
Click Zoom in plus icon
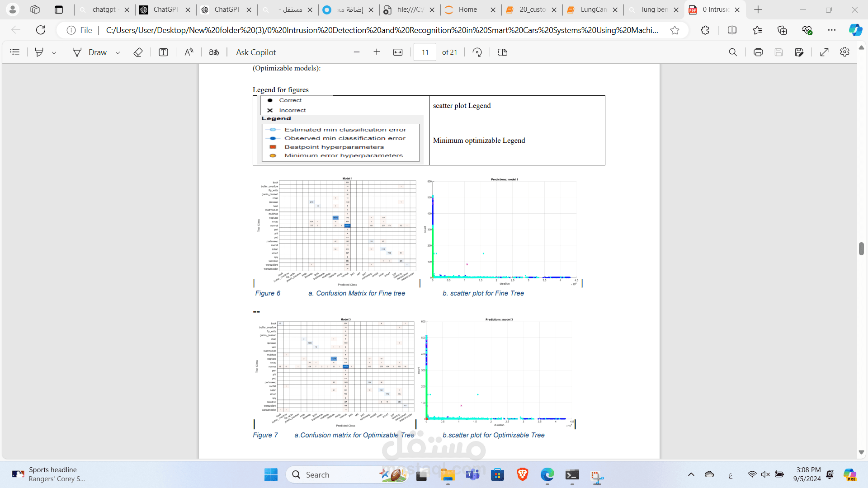tap(377, 52)
